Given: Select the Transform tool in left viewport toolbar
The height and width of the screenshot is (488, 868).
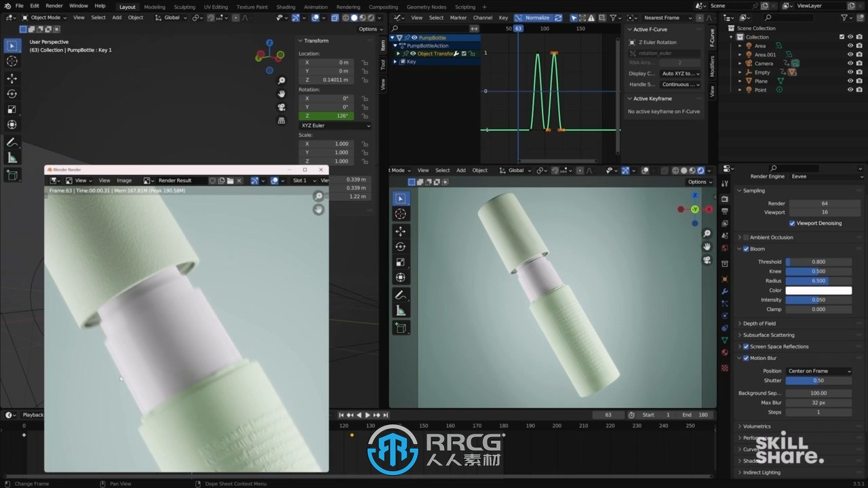Looking at the screenshot, I should 12,125.
